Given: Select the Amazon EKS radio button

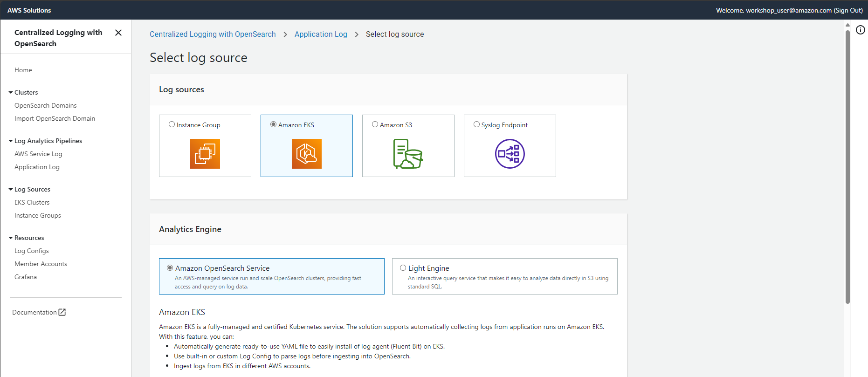Looking at the screenshot, I should click(273, 124).
